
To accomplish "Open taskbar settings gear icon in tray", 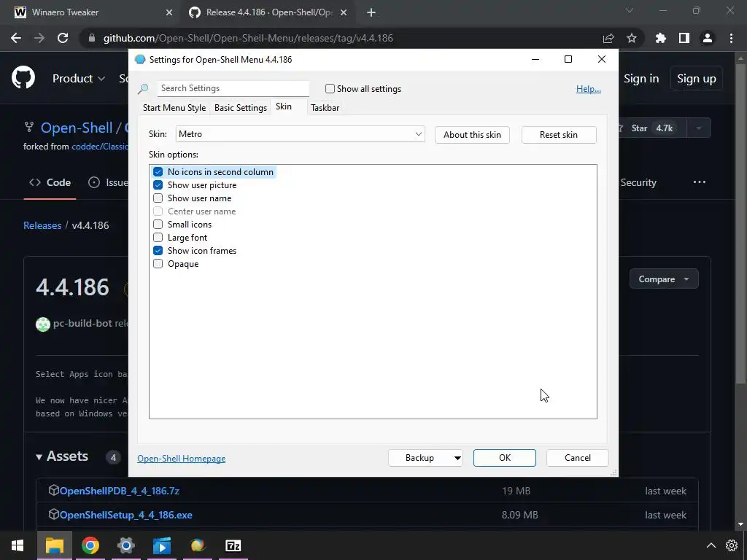I will 732,545.
